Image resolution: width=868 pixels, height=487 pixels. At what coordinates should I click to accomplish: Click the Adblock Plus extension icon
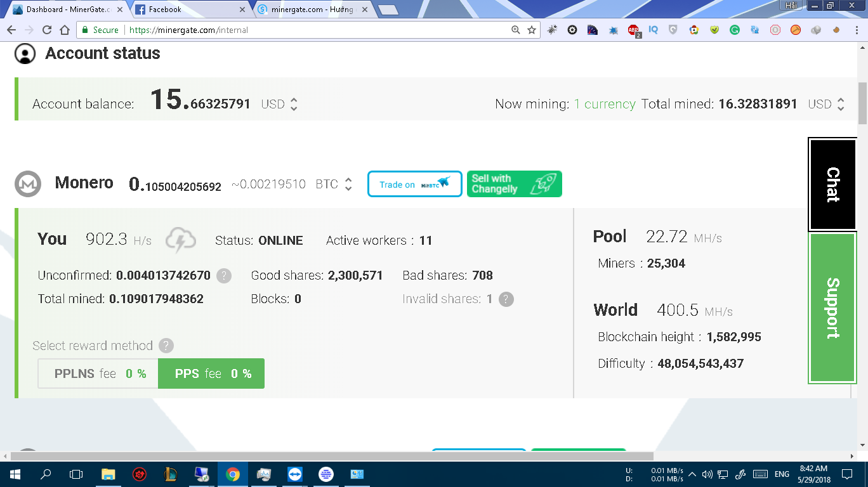(634, 30)
